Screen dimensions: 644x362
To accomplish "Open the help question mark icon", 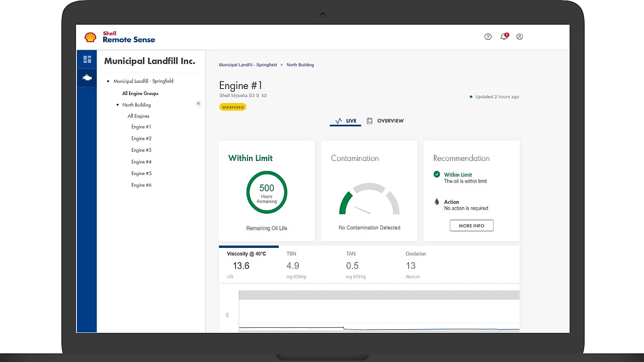I will [488, 37].
